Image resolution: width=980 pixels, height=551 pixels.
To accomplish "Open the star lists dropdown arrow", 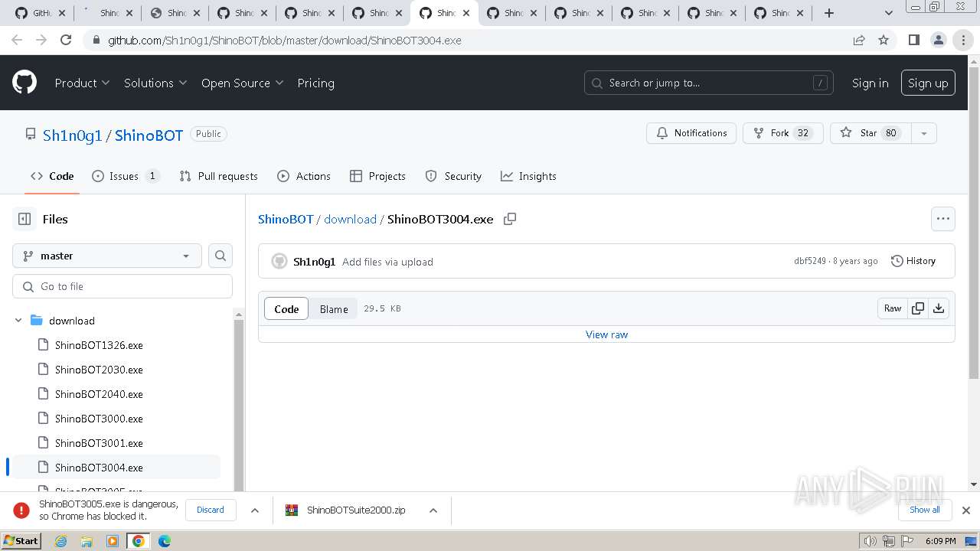I will point(924,133).
